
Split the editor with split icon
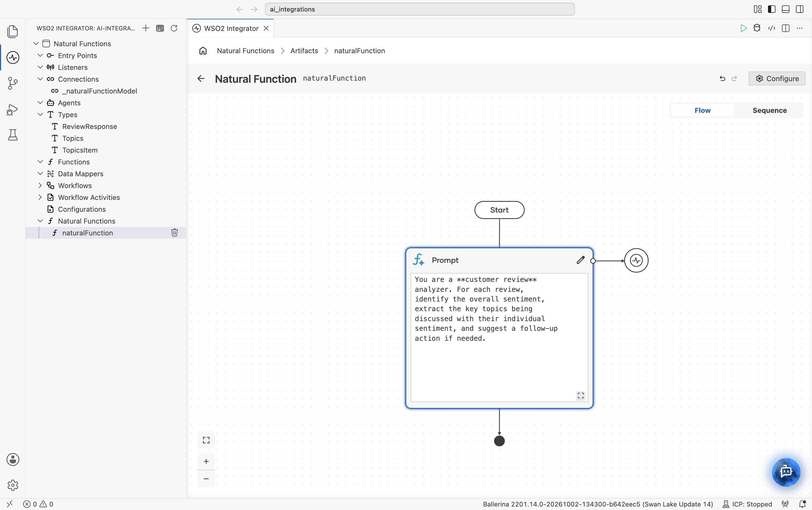coord(785,28)
